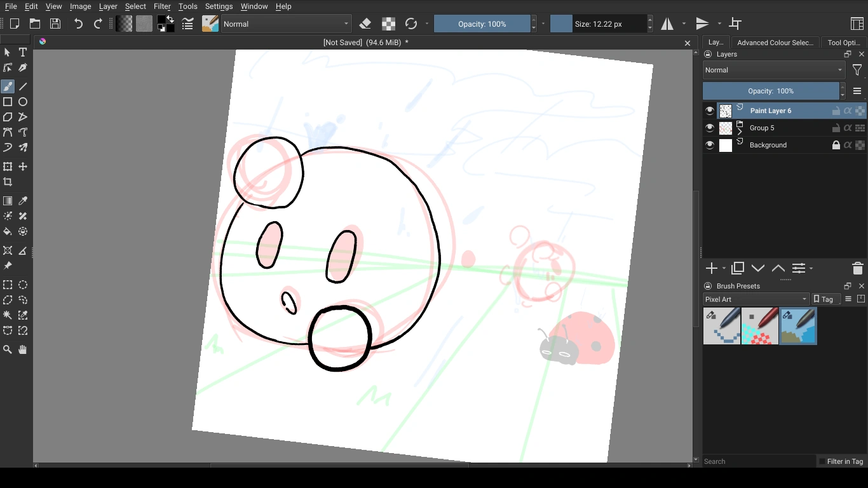Open the Pixel Art preset tag dropdown

click(x=756, y=299)
